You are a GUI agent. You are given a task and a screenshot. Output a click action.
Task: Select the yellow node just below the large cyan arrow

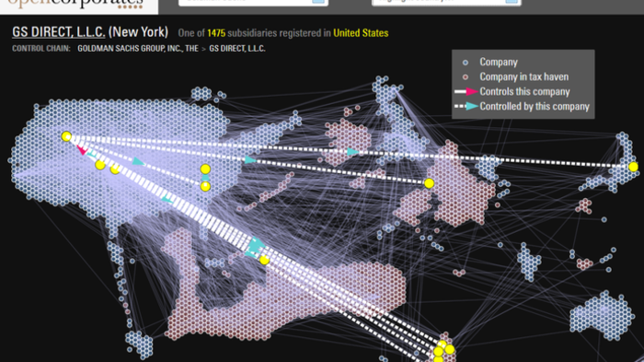(265, 260)
